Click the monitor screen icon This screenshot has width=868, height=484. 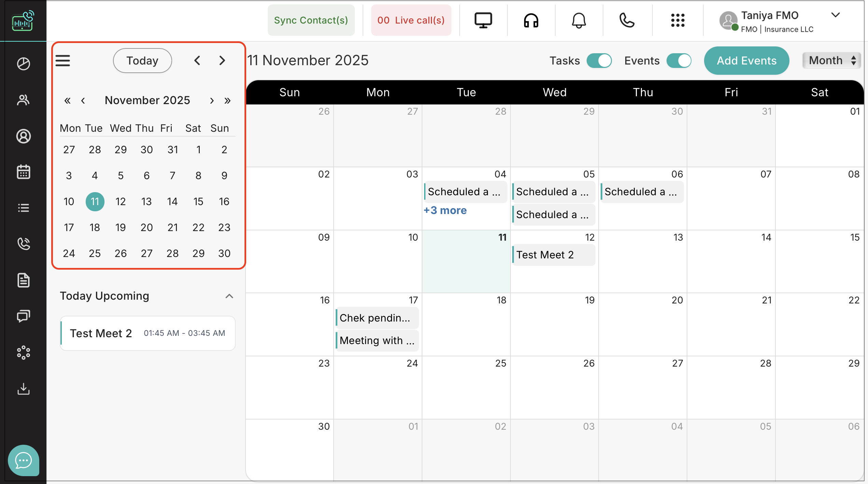tap(483, 20)
